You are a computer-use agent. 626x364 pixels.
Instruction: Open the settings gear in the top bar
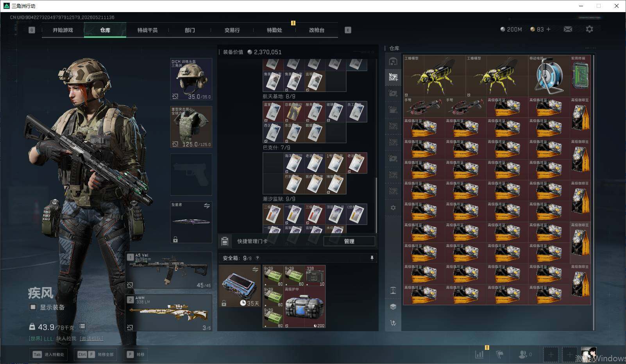(589, 29)
